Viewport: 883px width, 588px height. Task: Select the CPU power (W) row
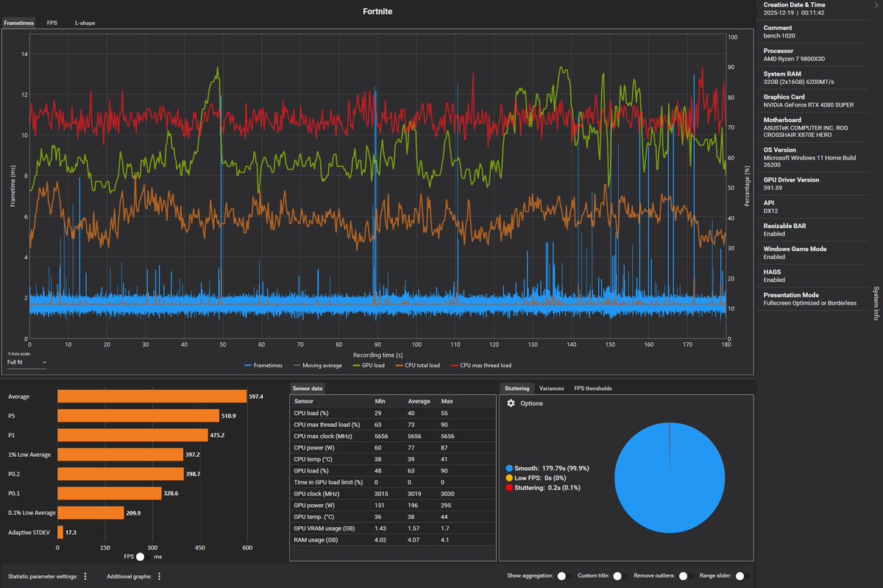393,447
